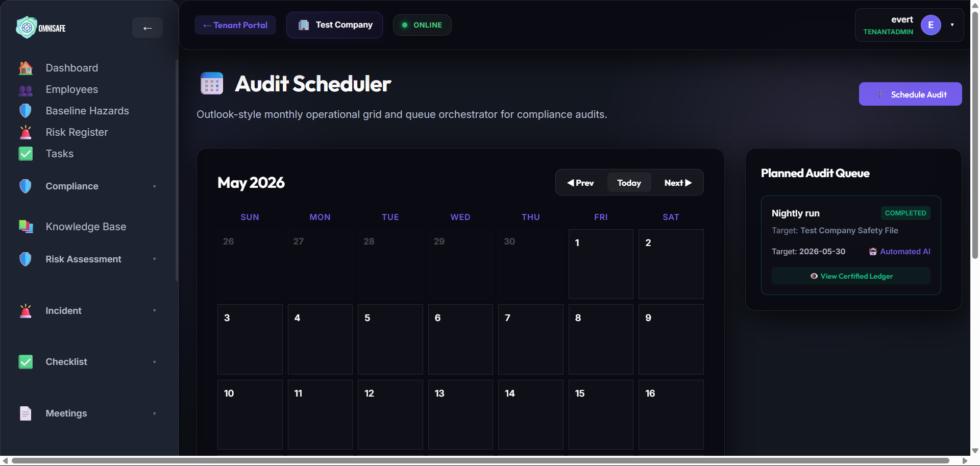The height and width of the screenshot is (466, 980).
Task: Select May 15 calendar cell
Action: point(601,414)
